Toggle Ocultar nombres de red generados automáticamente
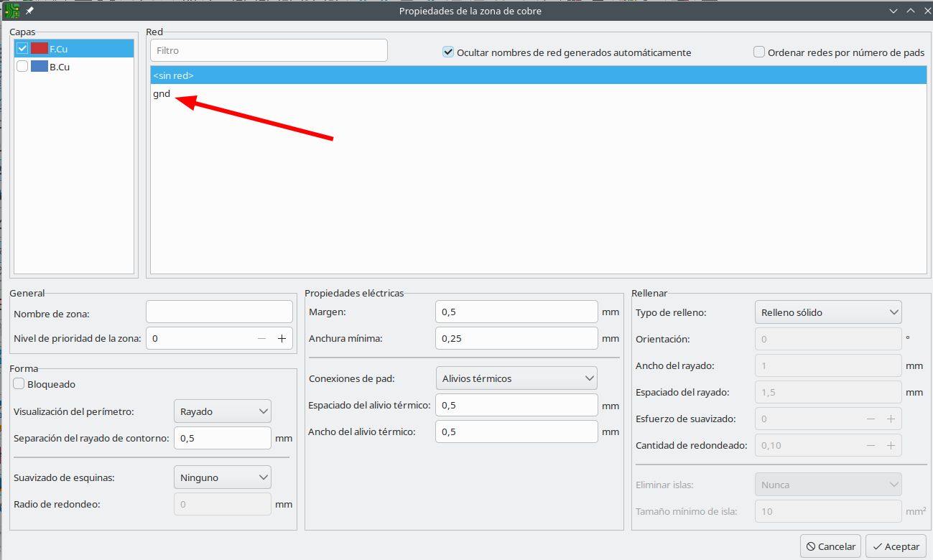Image resolution: width=933 pixels, height=560 pixels. point(448,52)
